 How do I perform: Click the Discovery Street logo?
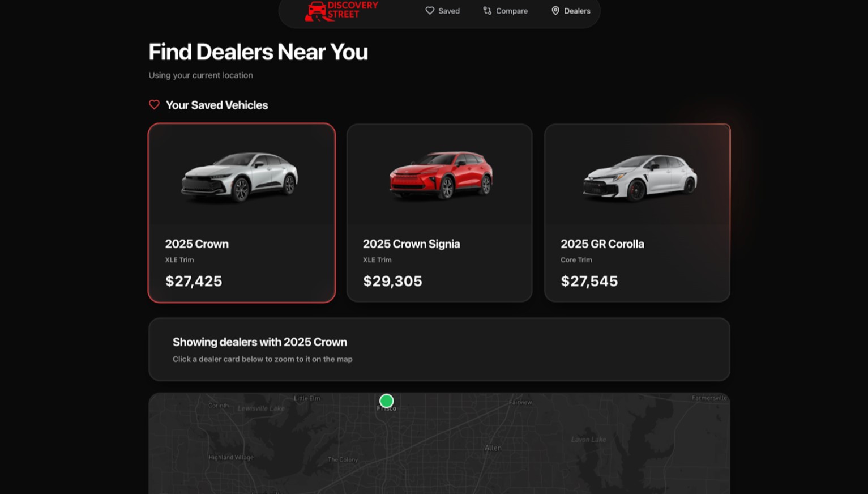point(341,10)
